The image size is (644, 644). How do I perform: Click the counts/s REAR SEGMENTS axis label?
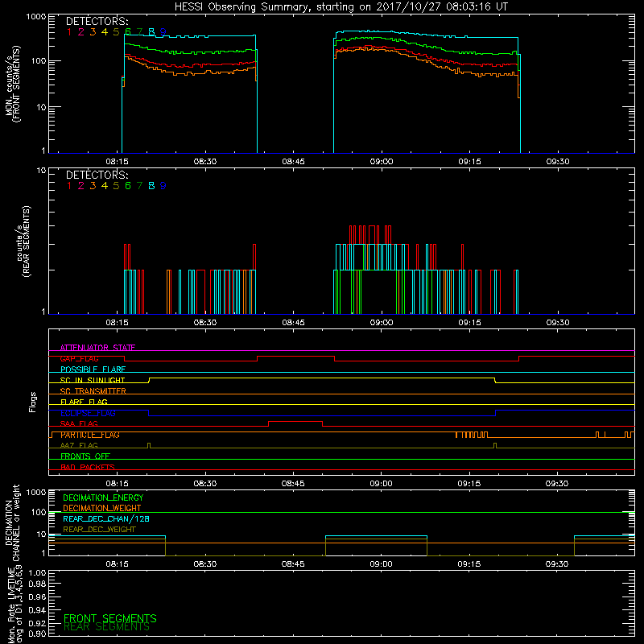click(x=23, y=242)
